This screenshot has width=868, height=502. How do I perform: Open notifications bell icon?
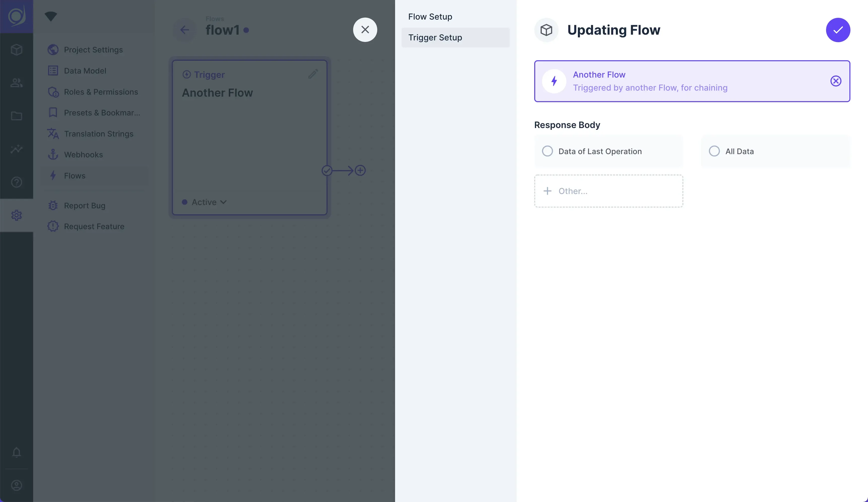pos(17,452)
